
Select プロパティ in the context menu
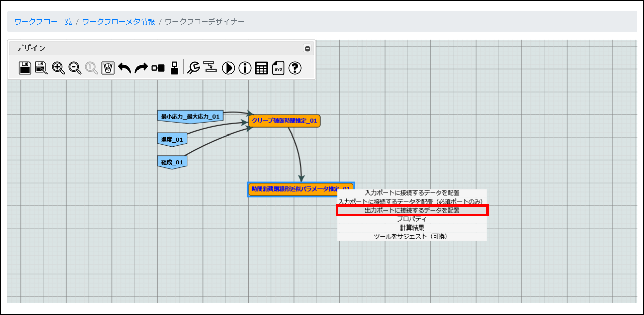coord(412,219)
